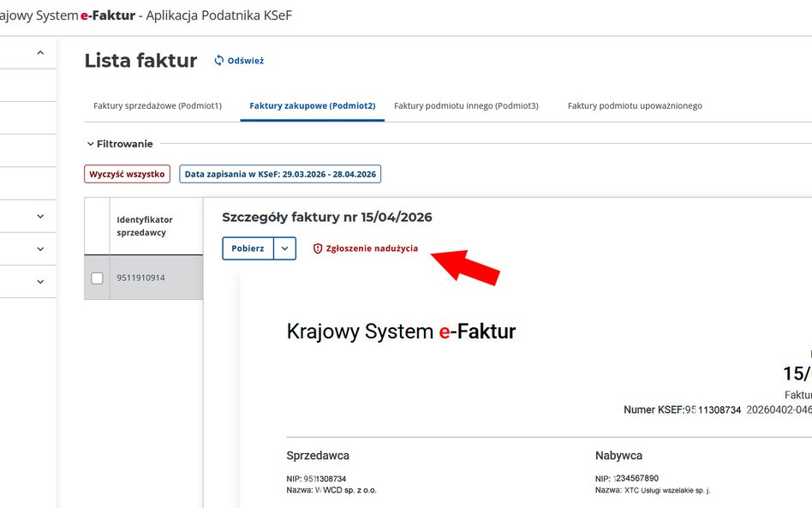Click the red shield icon beside Zgłoszenie nadużycia

(318, 248)
